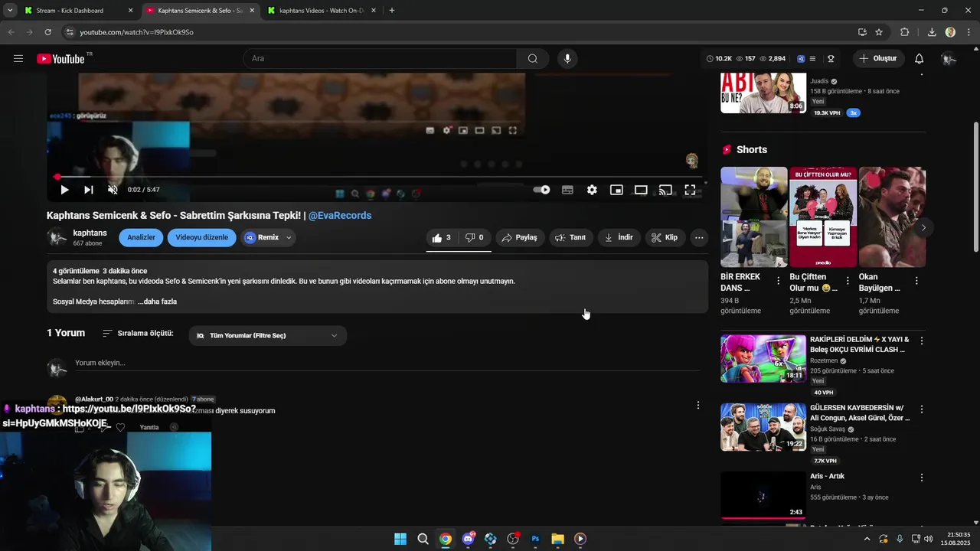
Task: Like the video with thumbs up
Action: 442,238
